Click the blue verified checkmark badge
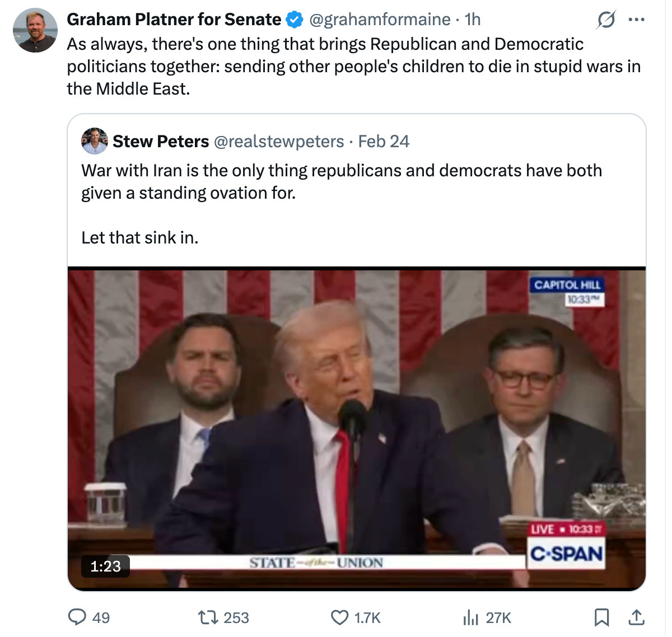The width and height of the screenshot is (672, 637). pos(295,20)
